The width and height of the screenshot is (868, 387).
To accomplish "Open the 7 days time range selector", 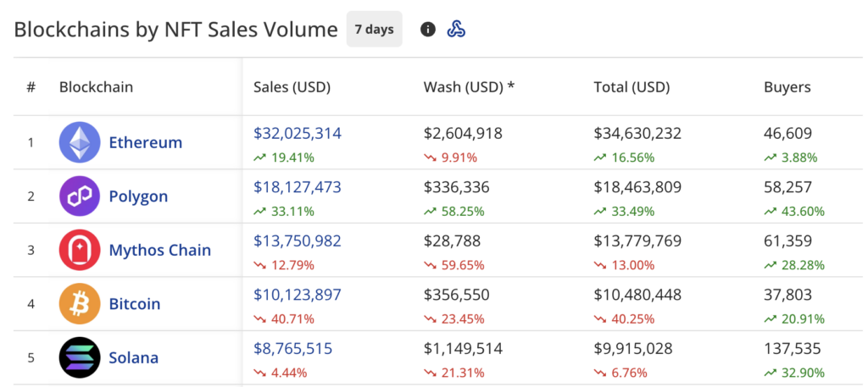I will 374,30.
